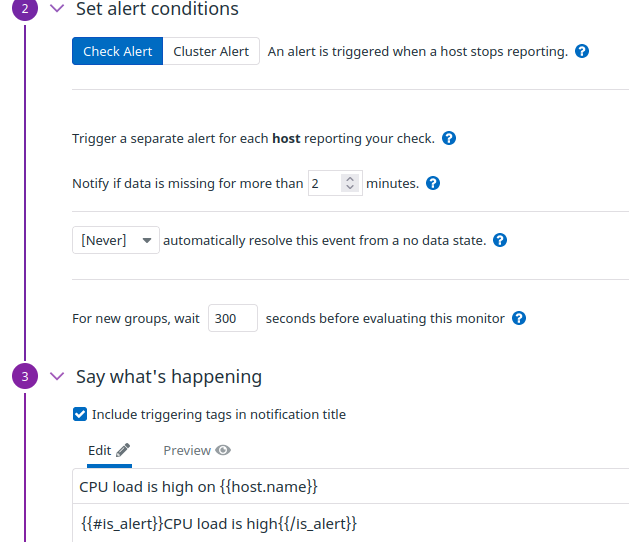The width and height of the screenshot is (629, 542).
Task: Select Cluster Alert option
Action: [211, 51]
